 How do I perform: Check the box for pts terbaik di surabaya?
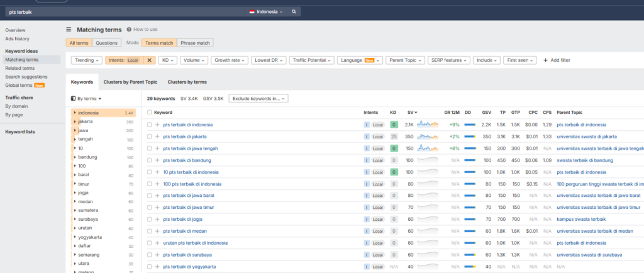click(x=150, y=255)
